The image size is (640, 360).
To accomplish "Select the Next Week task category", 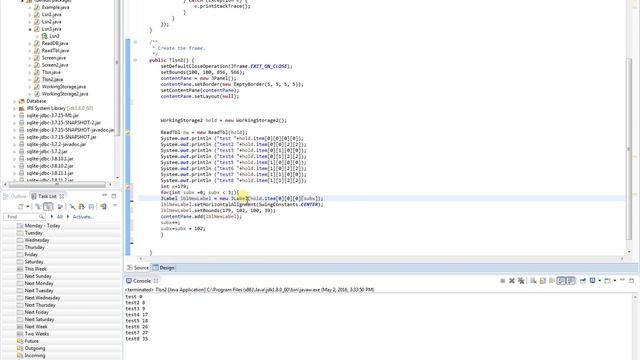I will click(36, 327).
